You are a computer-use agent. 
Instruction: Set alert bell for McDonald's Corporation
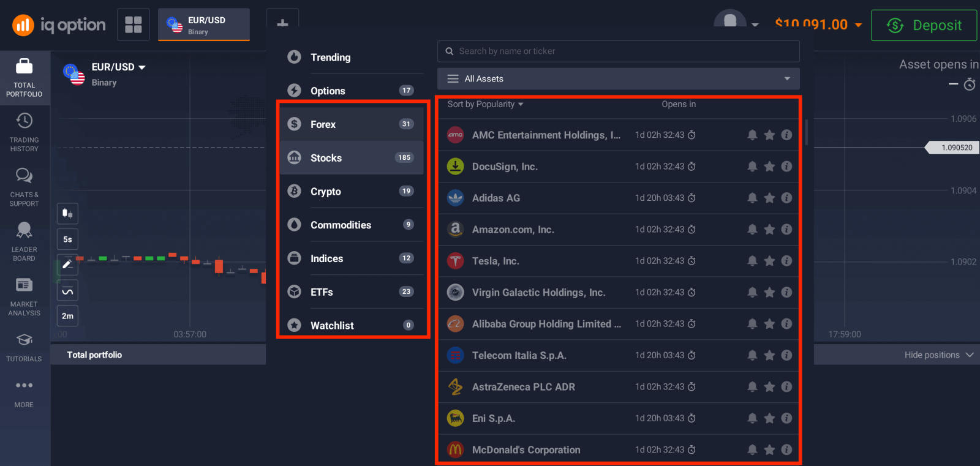pos(752,450)
